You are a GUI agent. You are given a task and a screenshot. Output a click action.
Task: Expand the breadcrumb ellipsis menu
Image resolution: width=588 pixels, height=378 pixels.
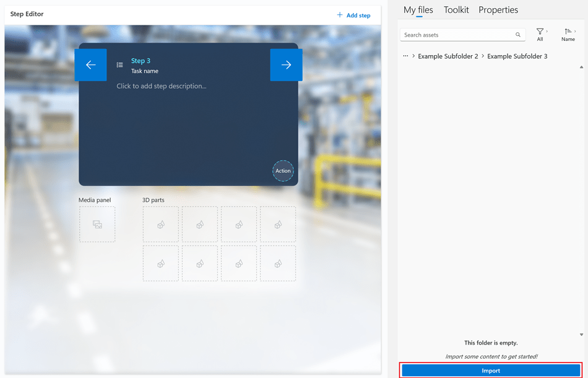pos(405,56)
